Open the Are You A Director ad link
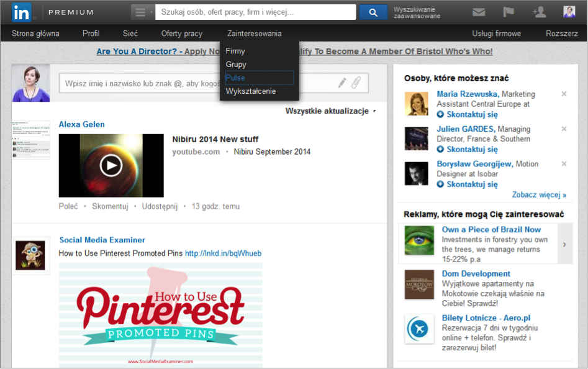Image resolution: width=588 pixels, height=369 pixels. pos(294,52)
